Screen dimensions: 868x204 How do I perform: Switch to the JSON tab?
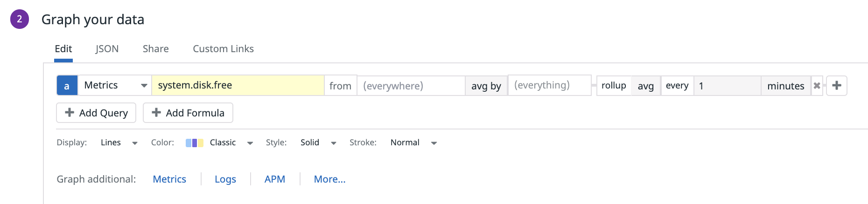coord(107,49)
